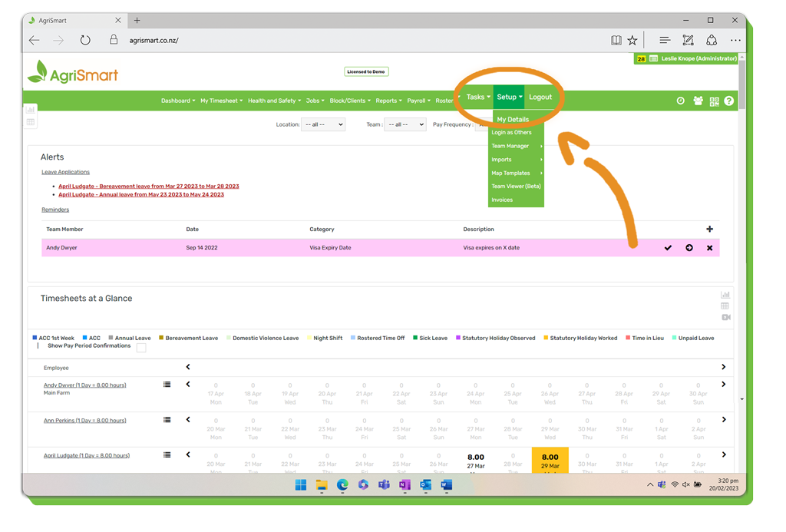Click the video camera icon in Timesheets panel
The height and width of the screenshot is (532, 786).
[725, 317]
